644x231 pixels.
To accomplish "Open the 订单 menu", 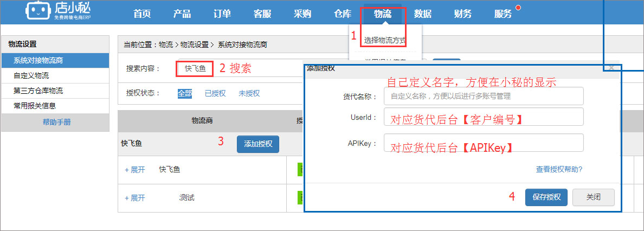I will 222,14.
